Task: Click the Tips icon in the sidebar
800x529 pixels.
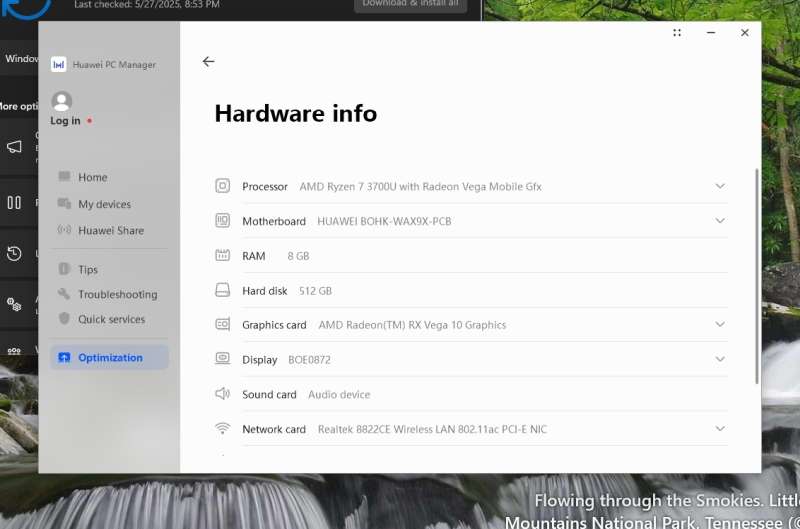Action: tap(64, 268)
